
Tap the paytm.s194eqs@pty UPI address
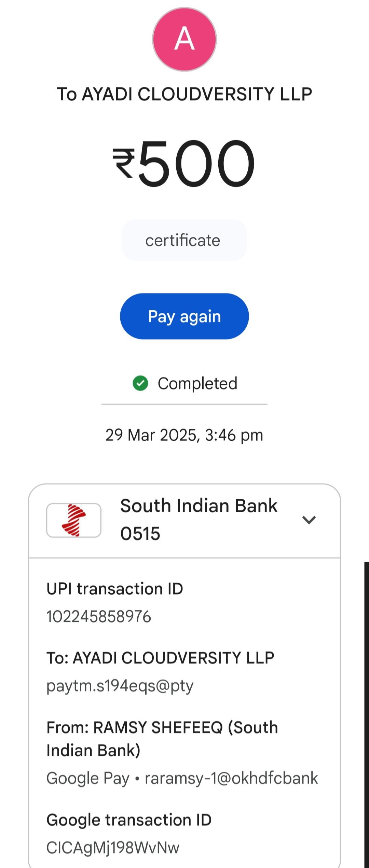(x=120, y=685)
